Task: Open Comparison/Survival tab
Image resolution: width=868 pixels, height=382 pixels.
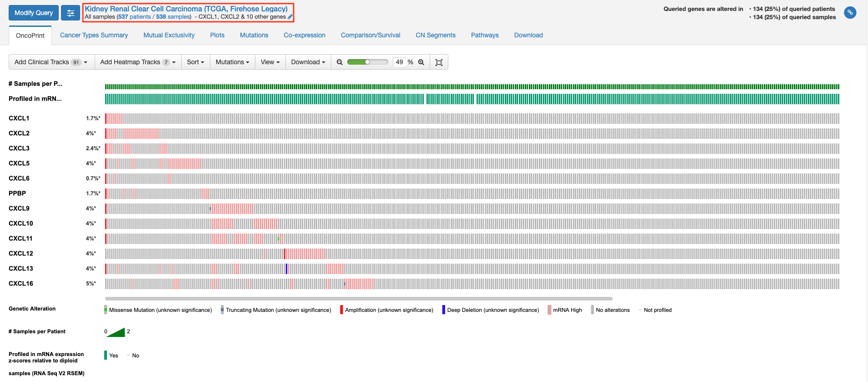Action: 371,35
